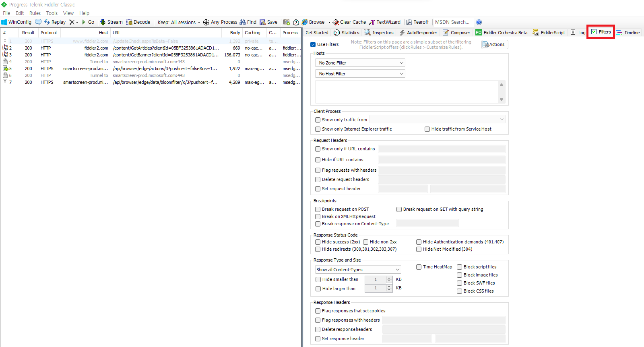Select session 2 GetArticles row
Image resolution: width=644 pixels, height=347 pixels.
click(151, 48)
